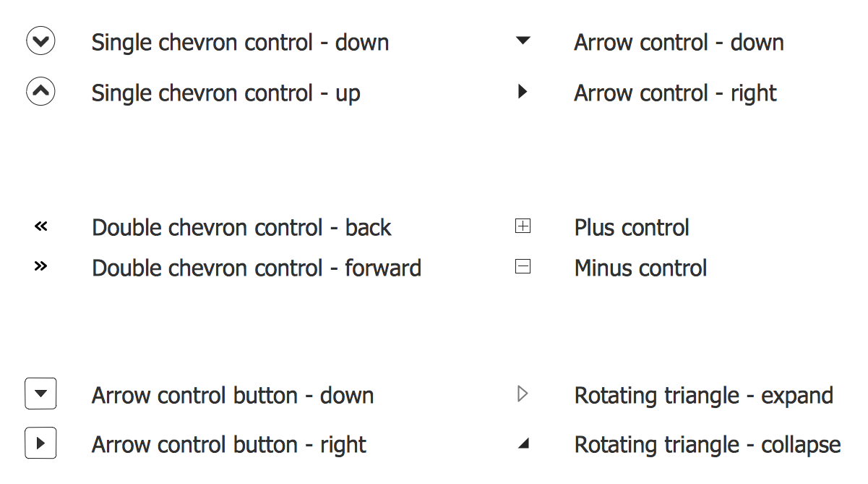The image size is (868, 484).
Task: Click the 'Plus control' label
Action: [x=632, y=228]
